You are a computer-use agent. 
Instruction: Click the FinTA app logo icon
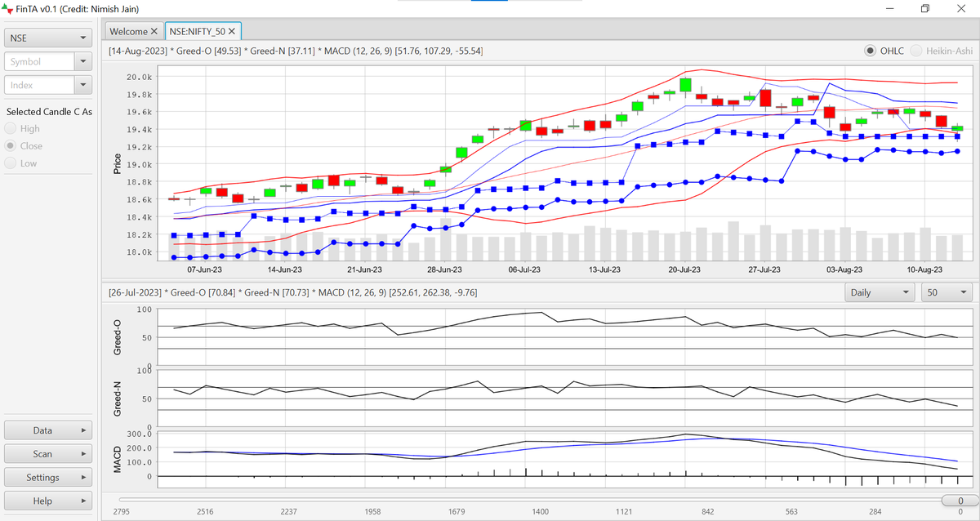point(9,8)
